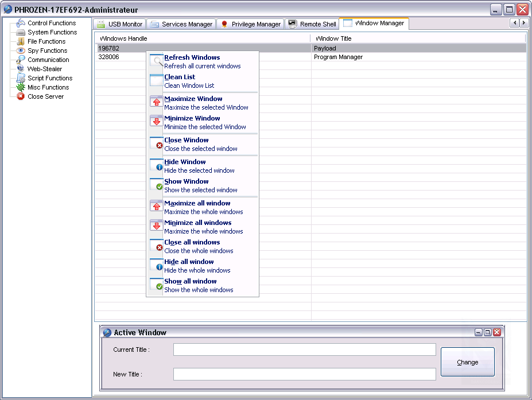Click the Misc Functions icon

click(21, 87)
